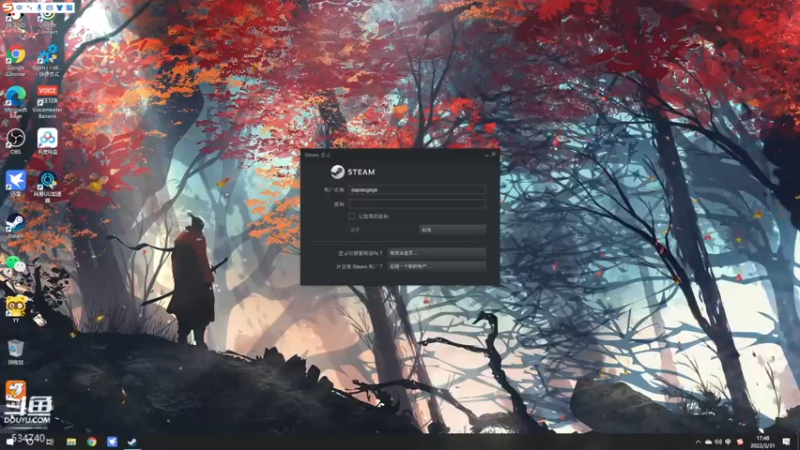Minimize the Steam login window

pos(486,155)
